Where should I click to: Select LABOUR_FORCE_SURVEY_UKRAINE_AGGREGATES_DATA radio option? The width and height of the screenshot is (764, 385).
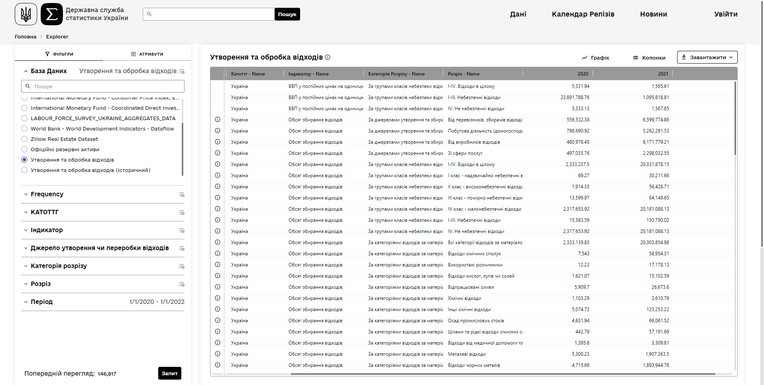click(24, 118)
